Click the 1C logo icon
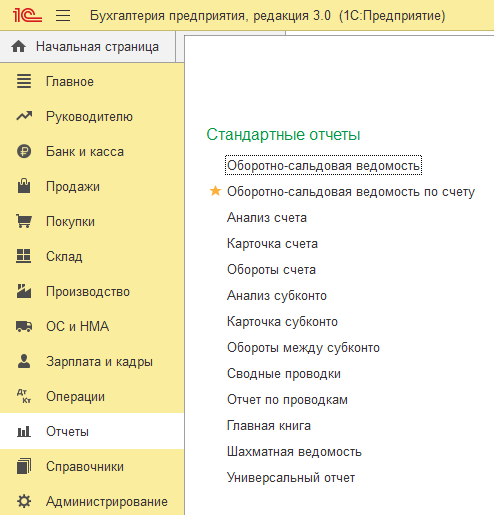This screenshot has height=515, width=494. tap(27, 15)
